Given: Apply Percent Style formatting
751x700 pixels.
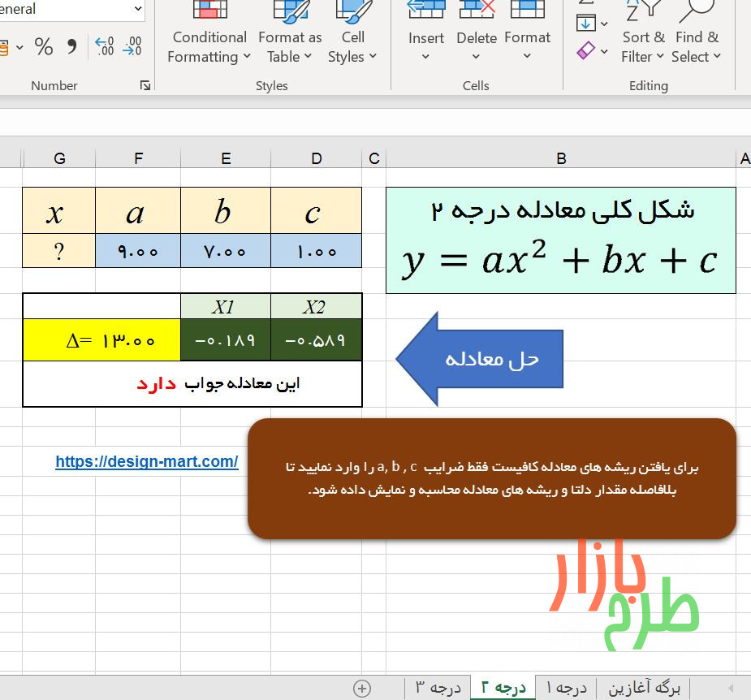Looking at the screenshot, I should (x=44, y=46).
